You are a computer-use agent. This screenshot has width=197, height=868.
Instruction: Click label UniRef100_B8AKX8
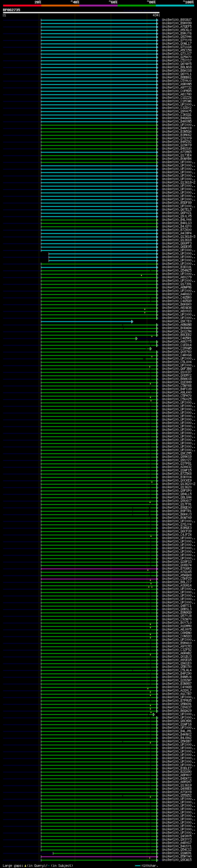[177, 379]
